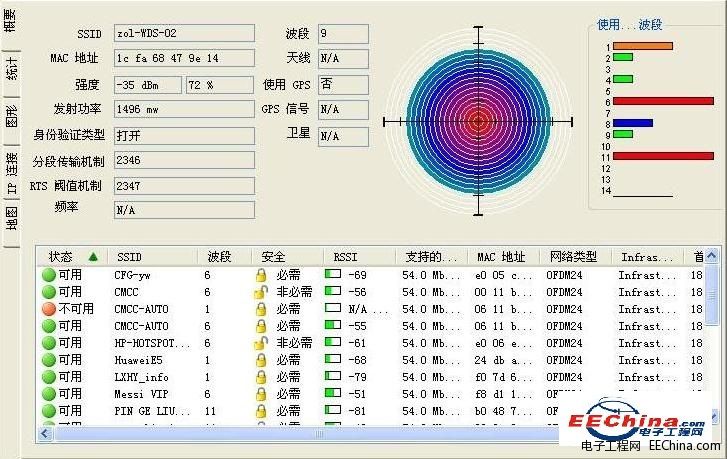Click the horizontal scrollbar left arrow
Screen dimensions: 727x459
tap(45, 434)
